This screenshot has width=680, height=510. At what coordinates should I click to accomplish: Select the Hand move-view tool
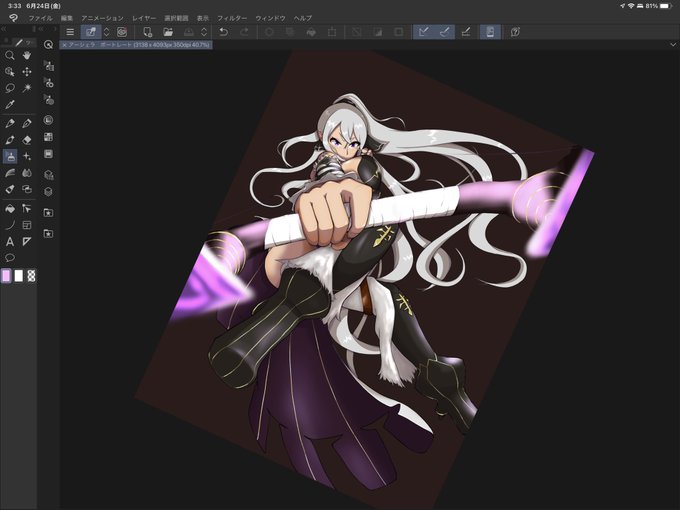pos(27,56)
